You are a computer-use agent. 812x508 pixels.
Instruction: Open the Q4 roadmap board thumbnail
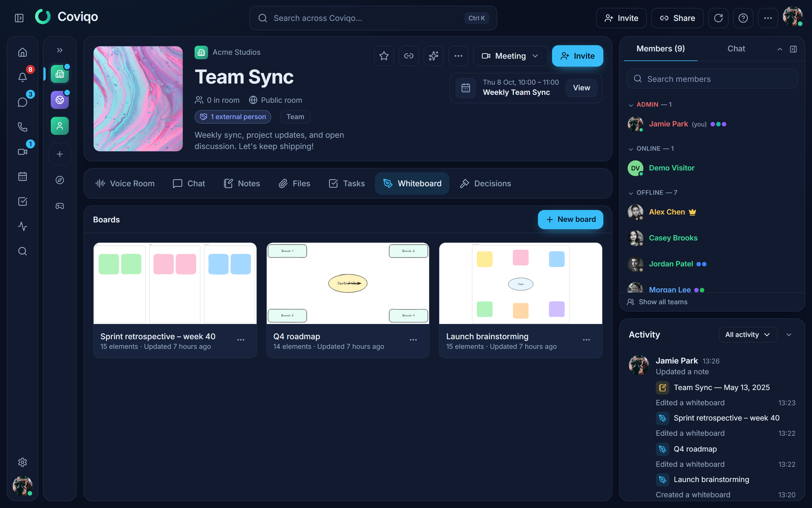coord(348,283)
